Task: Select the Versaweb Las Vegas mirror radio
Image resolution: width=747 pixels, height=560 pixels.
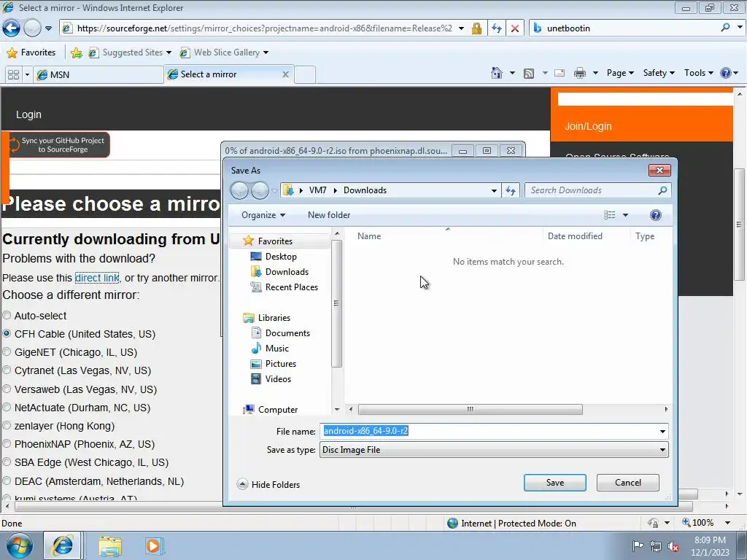Action: [7, 389]
